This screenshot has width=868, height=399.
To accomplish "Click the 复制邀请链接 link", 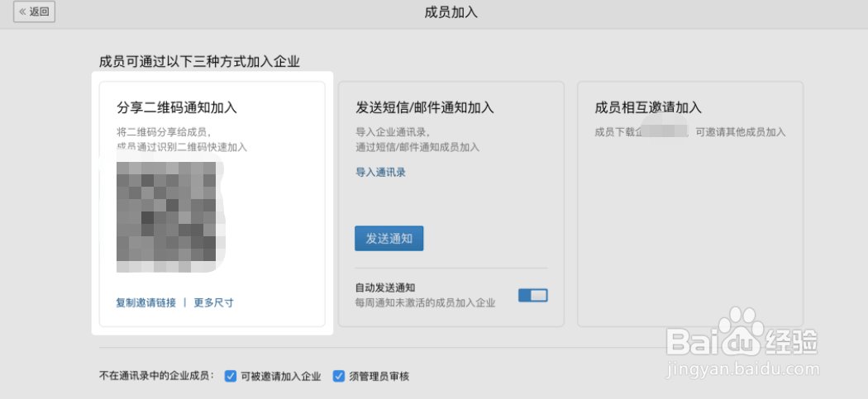I will [x=145, y=302].
